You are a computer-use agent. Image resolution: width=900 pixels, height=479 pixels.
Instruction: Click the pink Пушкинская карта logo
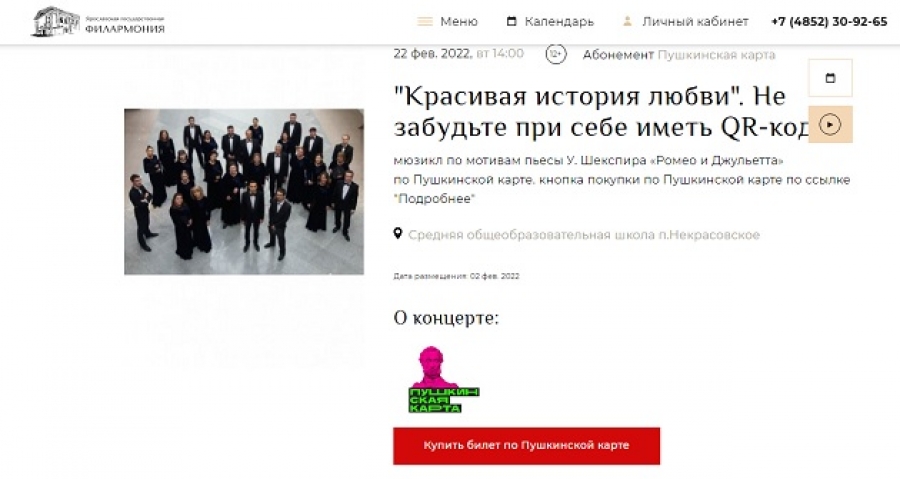pos(443,380)
